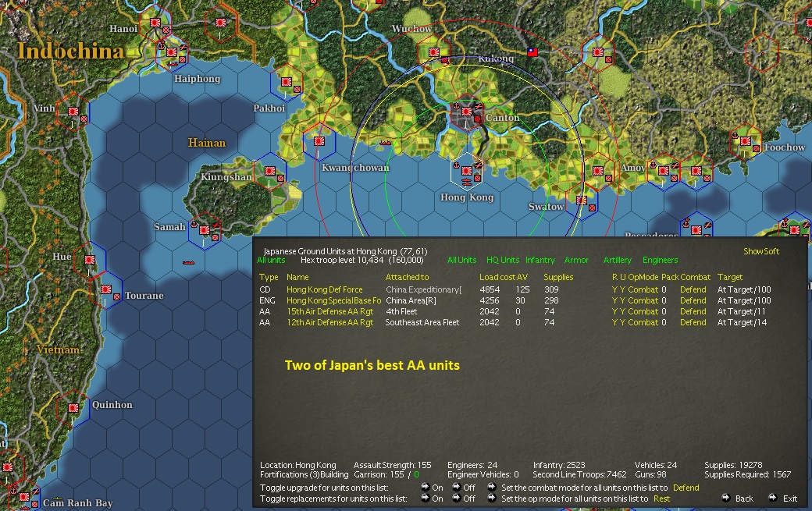This screenshot has width=812, height=511.
Task: Open the 12th Air Defense AA Rgt unit
Action: coord(329,322)
